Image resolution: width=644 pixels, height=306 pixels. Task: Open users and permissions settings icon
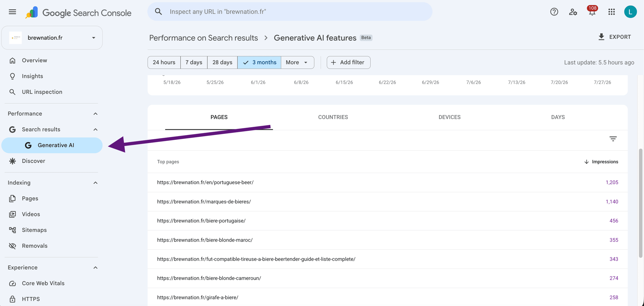[x=573, y=12]
